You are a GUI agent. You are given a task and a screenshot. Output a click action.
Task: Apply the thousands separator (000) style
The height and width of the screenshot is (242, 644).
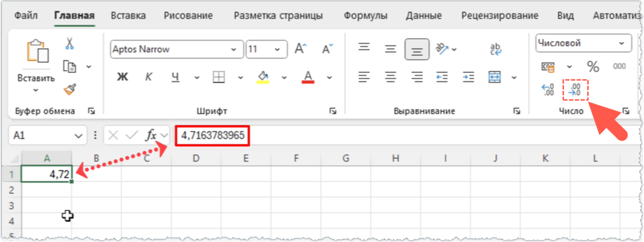619,66
